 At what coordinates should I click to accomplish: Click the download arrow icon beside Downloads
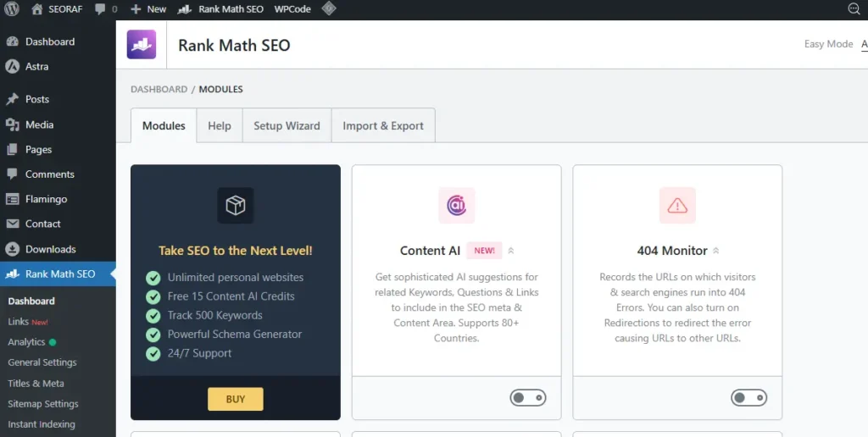tap(12, 249)
